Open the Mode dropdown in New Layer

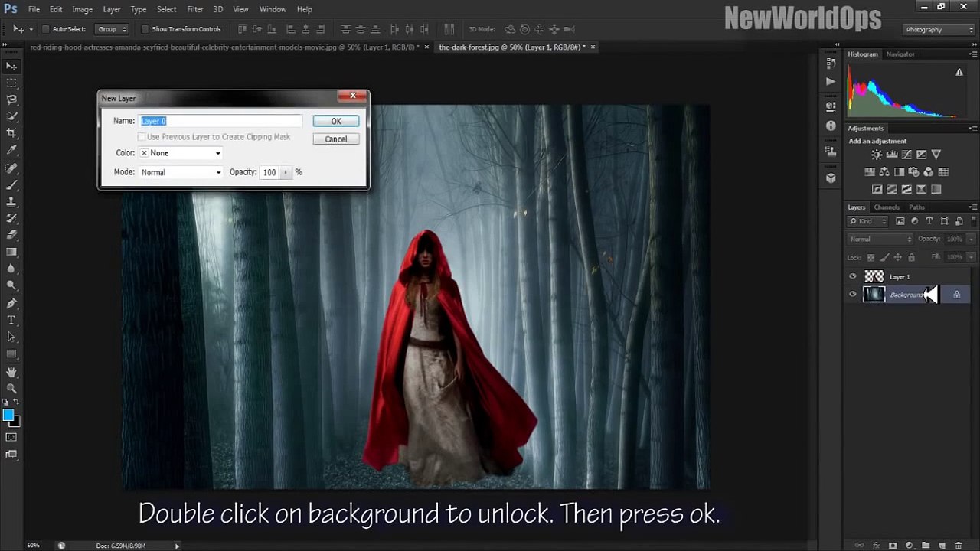click(180, 172)
